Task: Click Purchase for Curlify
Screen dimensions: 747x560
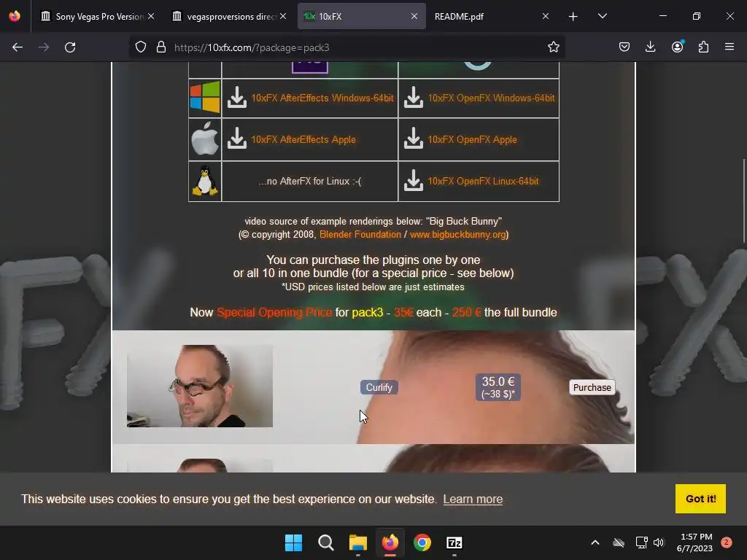Action: pos(592,387)
